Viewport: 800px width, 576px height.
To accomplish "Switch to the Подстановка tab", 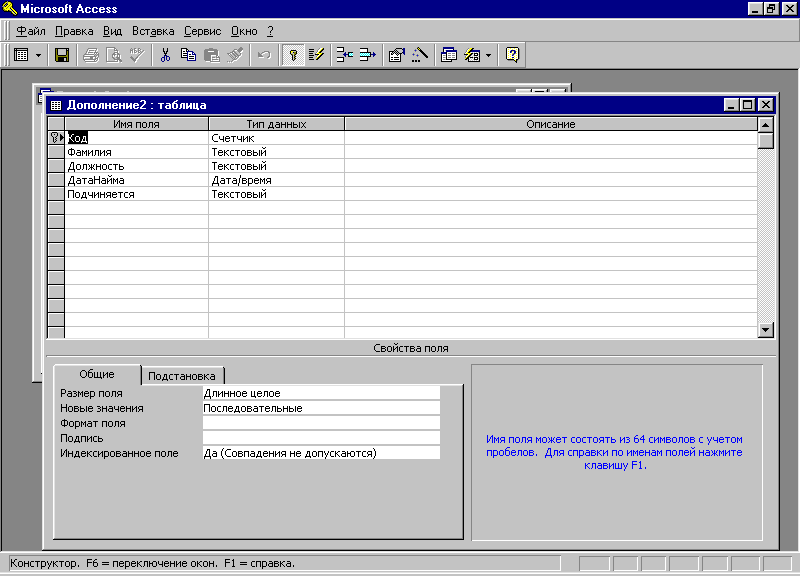I will [182, 376].
